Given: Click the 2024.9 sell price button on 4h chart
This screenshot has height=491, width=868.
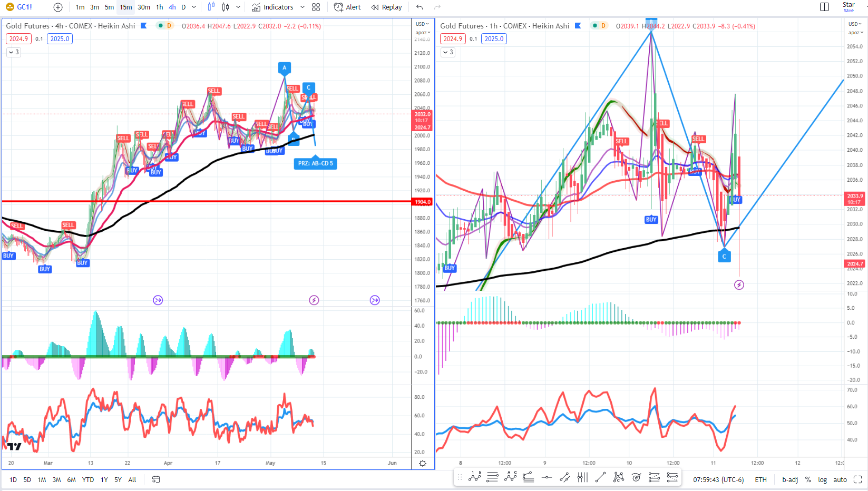Looking at the screenshot, I should pyautogui.click(x=18, y=39).
